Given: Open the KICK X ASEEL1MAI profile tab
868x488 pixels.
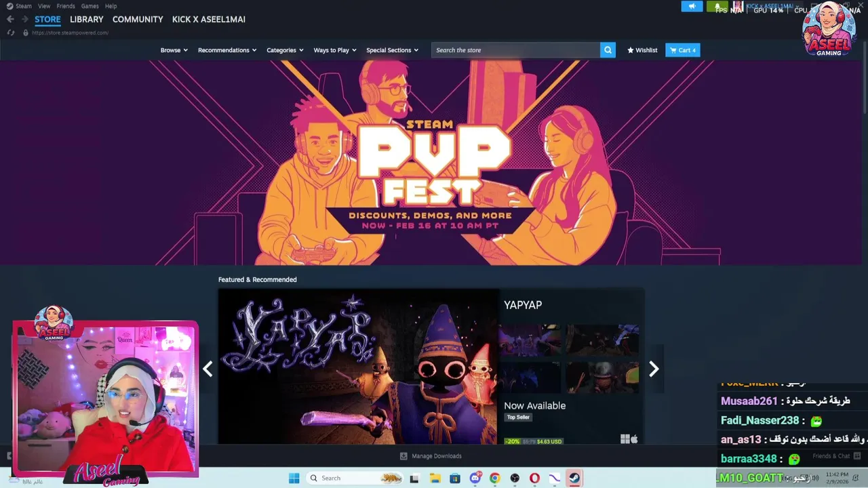Looking at the screenshot, I should (x=209, y=20).
